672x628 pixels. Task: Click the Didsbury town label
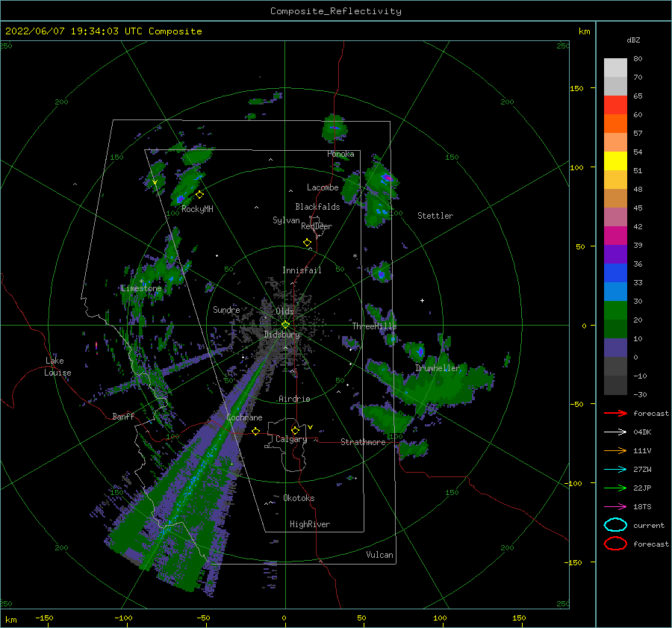click(281, 335)
